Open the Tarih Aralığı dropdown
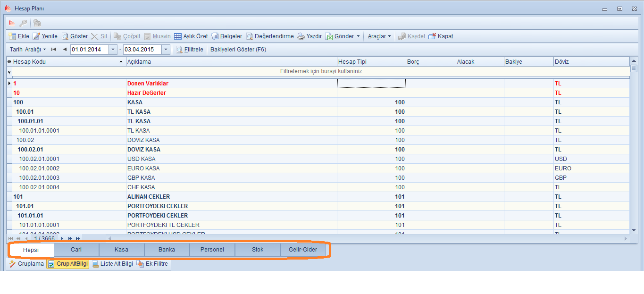The height and width of the screenshot is (294, 644). pyautogui.click(x=28, y=50)
